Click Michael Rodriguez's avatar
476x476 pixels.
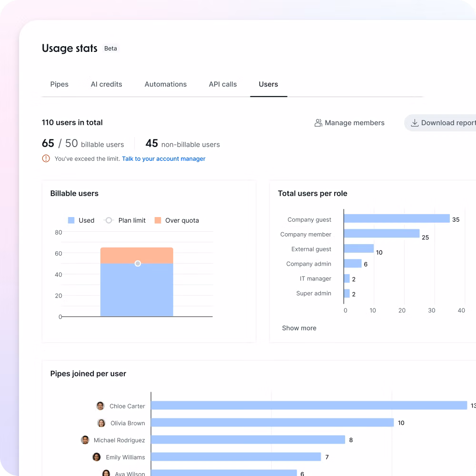pyautogui.click(x=85, y=440)
